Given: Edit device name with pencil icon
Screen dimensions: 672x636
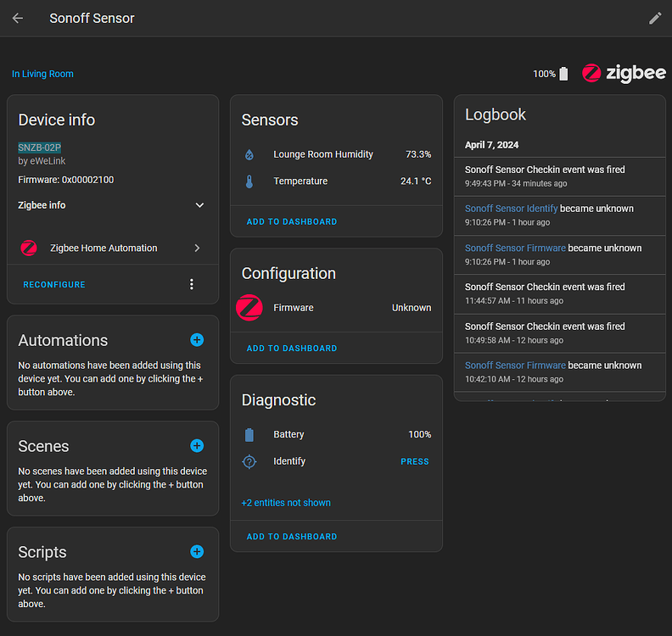Looking at the screenshot, I should [x=655, y=18].
